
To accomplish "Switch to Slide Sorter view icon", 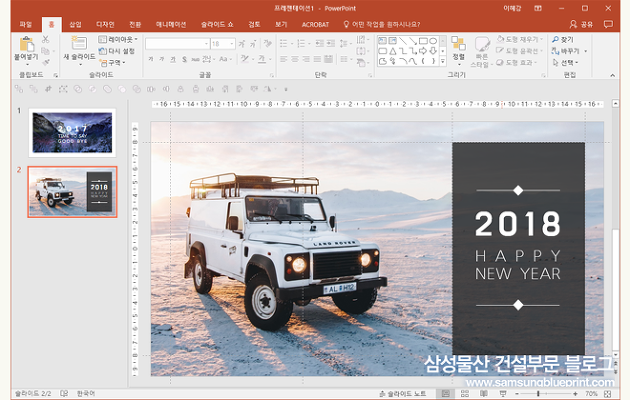I will pyautogui.click(x=465, y=394).
